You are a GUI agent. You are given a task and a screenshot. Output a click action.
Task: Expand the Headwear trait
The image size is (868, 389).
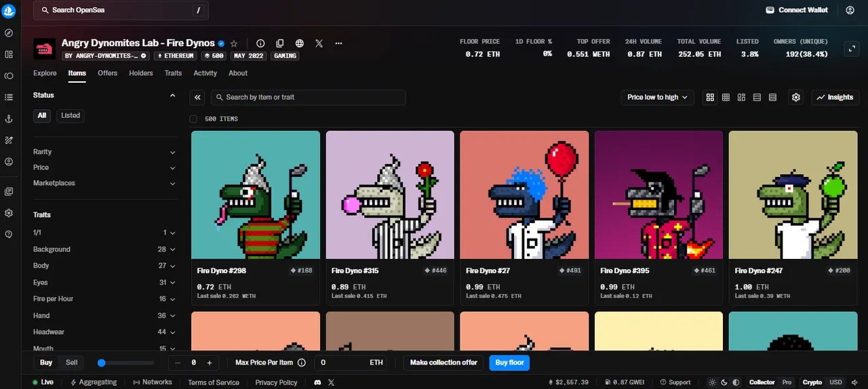[104, 332]
